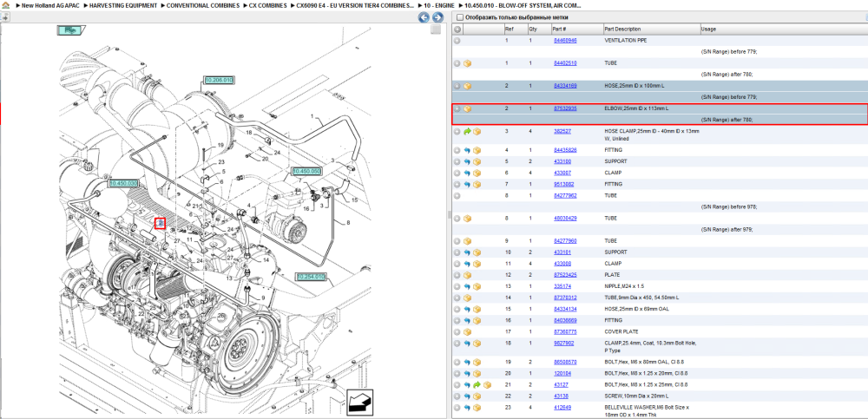
Task: Click package icon on CLAMP 433008 row
Action: (x=477, y=264)
